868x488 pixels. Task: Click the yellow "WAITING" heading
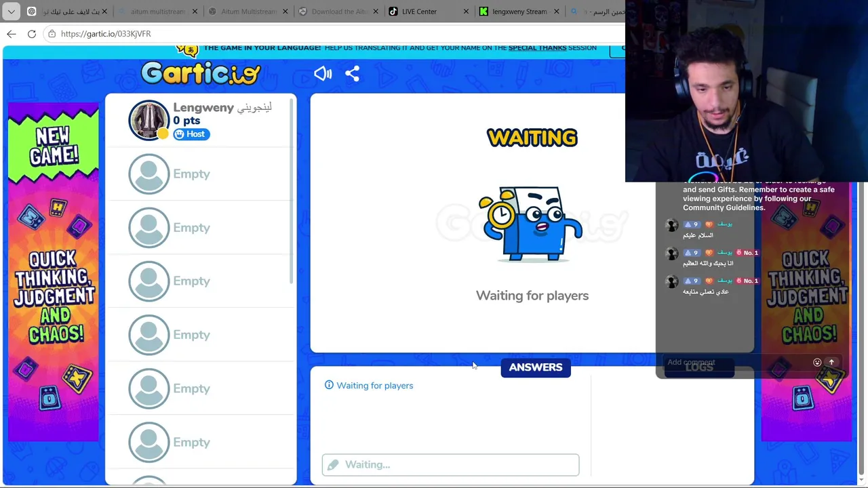532,138
